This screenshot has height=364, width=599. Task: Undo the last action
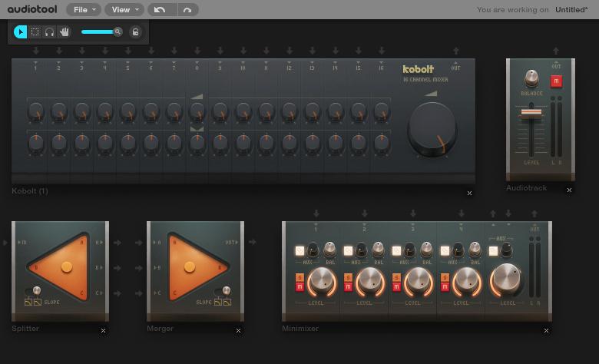click(161, 10)
